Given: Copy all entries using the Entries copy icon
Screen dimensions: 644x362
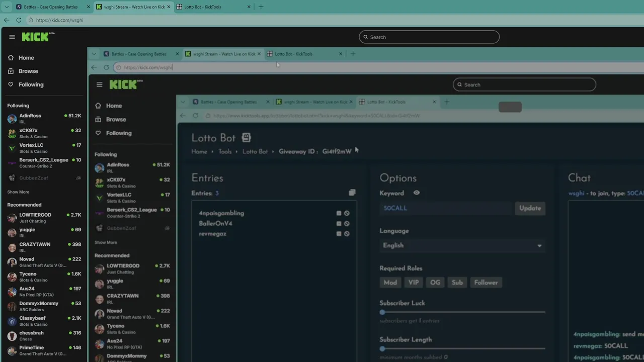Looking at the screenshot, I should point(352,193).
